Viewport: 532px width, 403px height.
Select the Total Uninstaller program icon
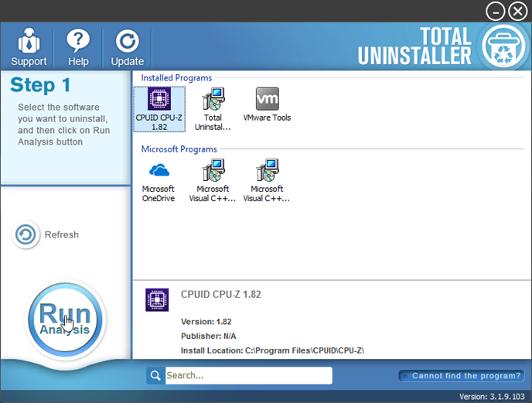click(x=213, y=109)
